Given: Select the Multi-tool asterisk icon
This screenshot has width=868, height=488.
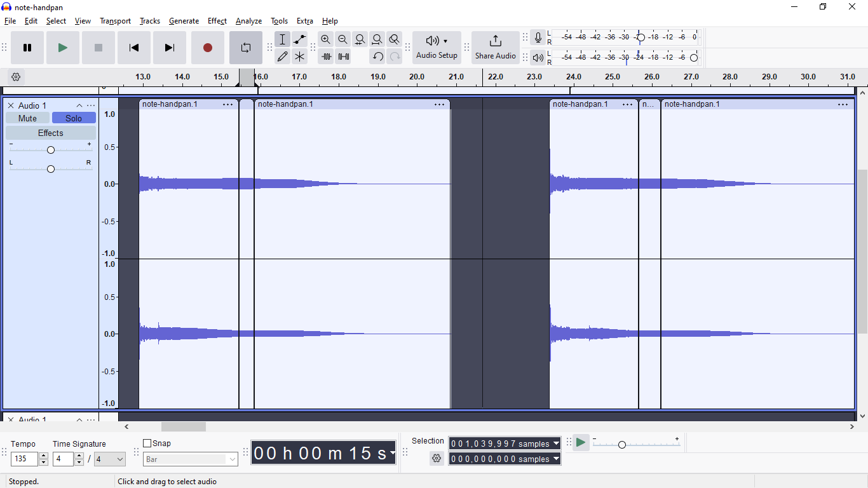Looking at the screenshot, I should 300,57.
